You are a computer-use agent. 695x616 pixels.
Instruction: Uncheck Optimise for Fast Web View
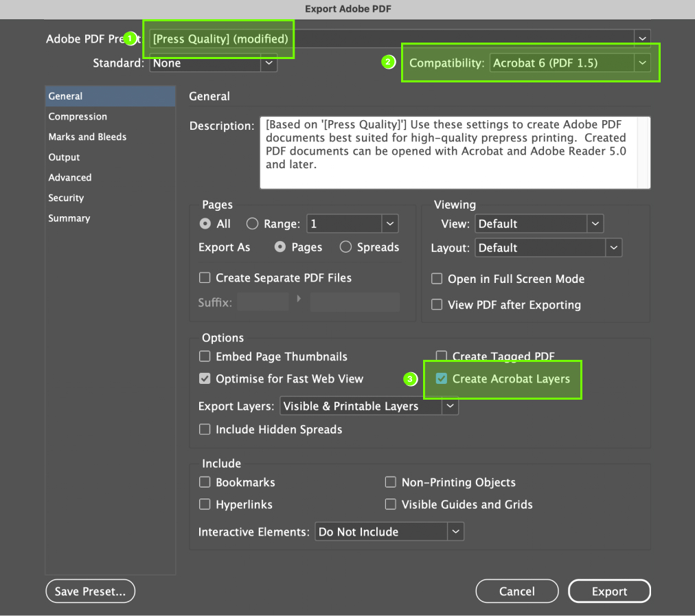(205, 378)
